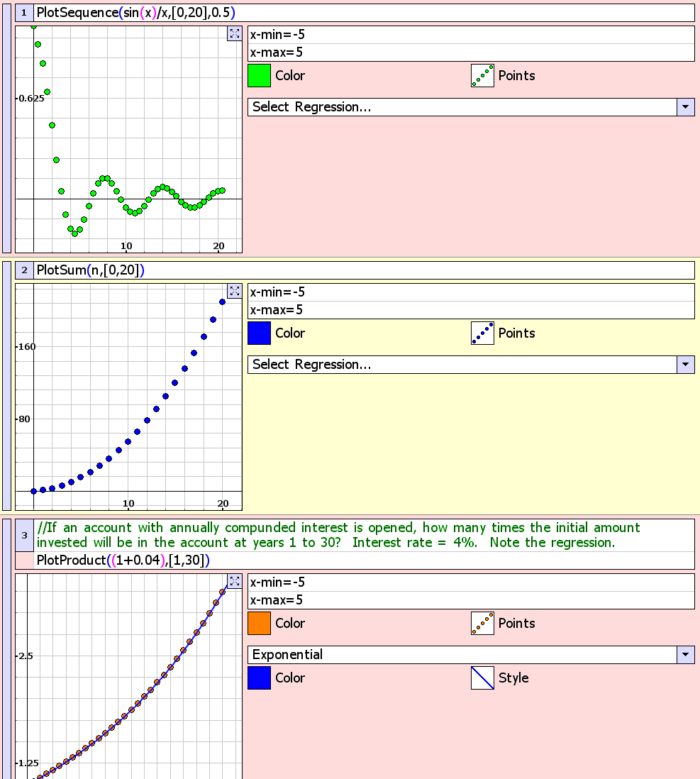
Task: Click the PlotSum blue points graph
Action: coord(128,397)
